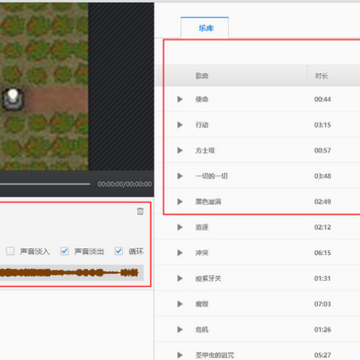The width and height of the screenshot is (360, 360).
Task: Open the 乐库 music library tab
Action: coord(205,28)
